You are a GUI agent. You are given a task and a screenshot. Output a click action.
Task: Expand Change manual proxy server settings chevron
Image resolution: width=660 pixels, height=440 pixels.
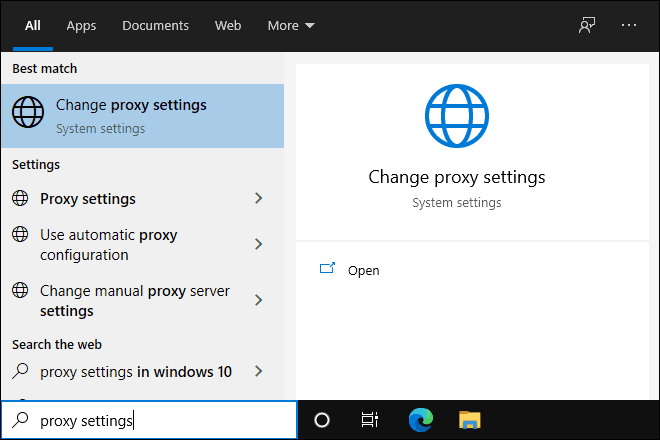(x=258, y=300)
